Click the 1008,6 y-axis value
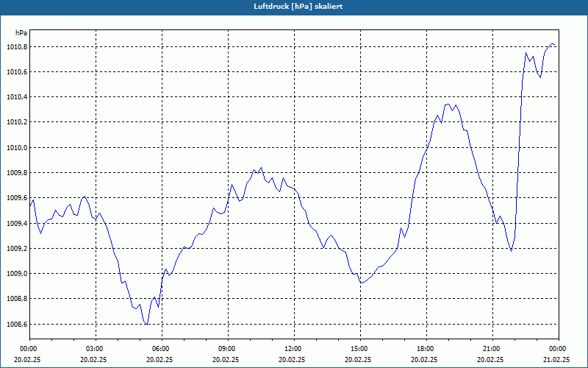This screenshot has height=368, width=588. click(x=17, y=325)
